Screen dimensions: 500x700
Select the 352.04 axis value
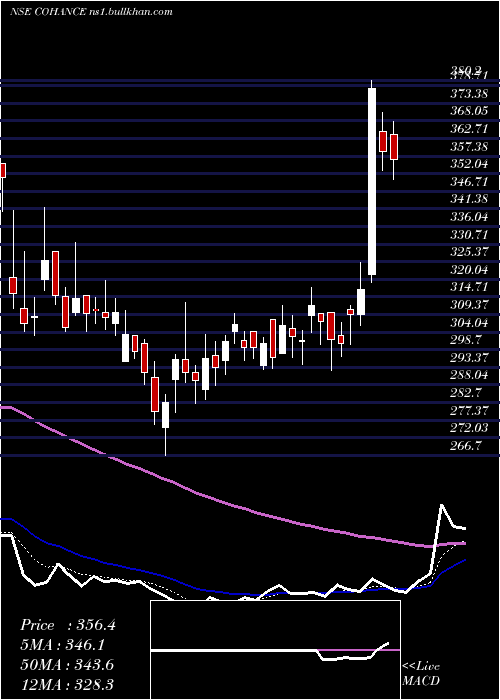(469, 164)
